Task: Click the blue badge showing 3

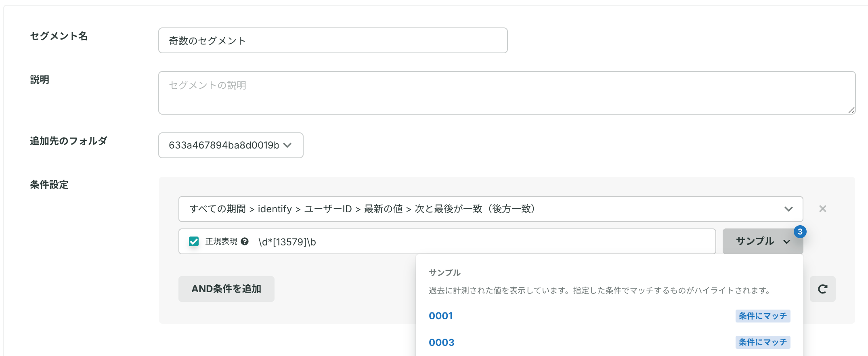Action: pyautogui.click(x=800, y=232)
